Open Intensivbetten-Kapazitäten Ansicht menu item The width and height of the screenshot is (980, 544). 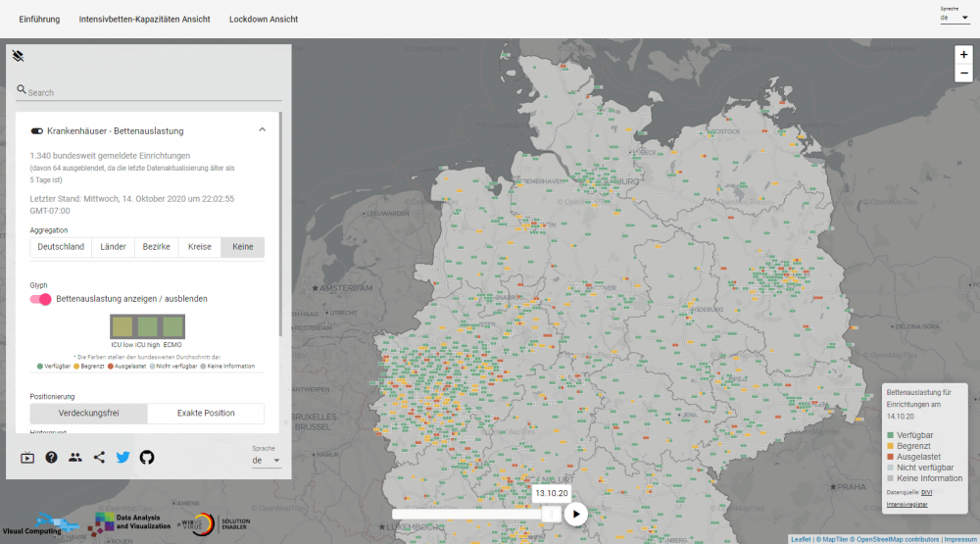coord(144,20)
